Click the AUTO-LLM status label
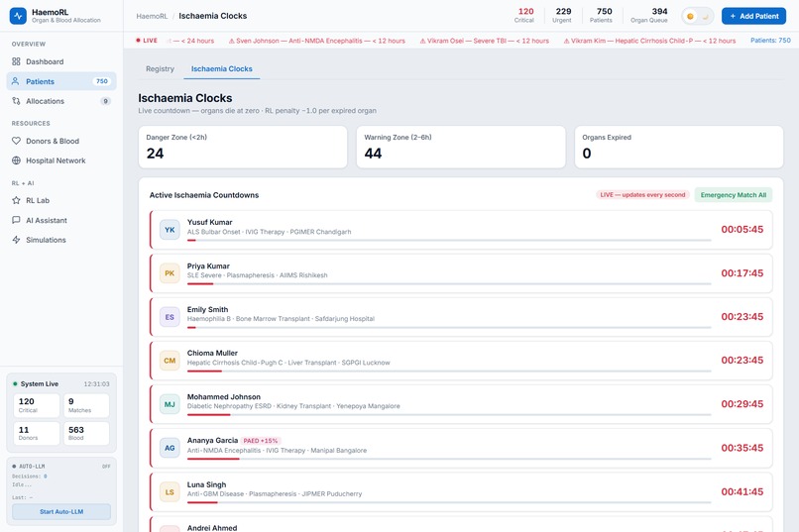Viewport: 799px width, 532px height. [x=29, y=467]
